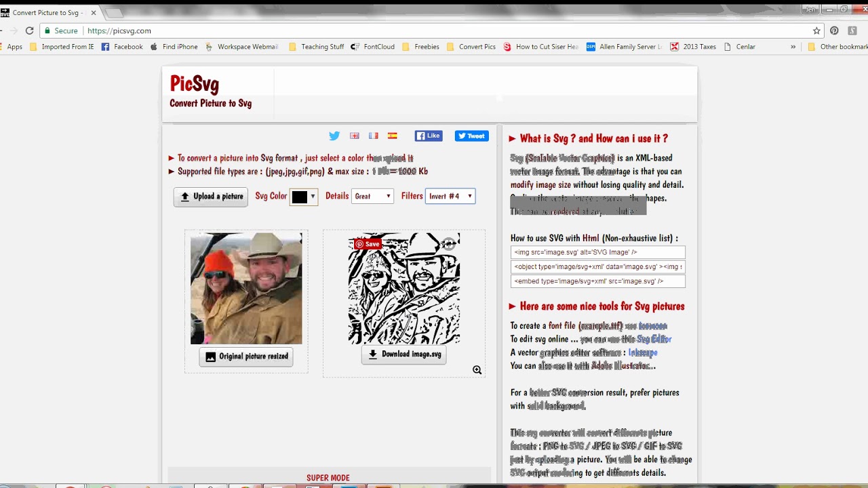Download image.svg
This screenshot has width=868, height=488.
(404, 354)
